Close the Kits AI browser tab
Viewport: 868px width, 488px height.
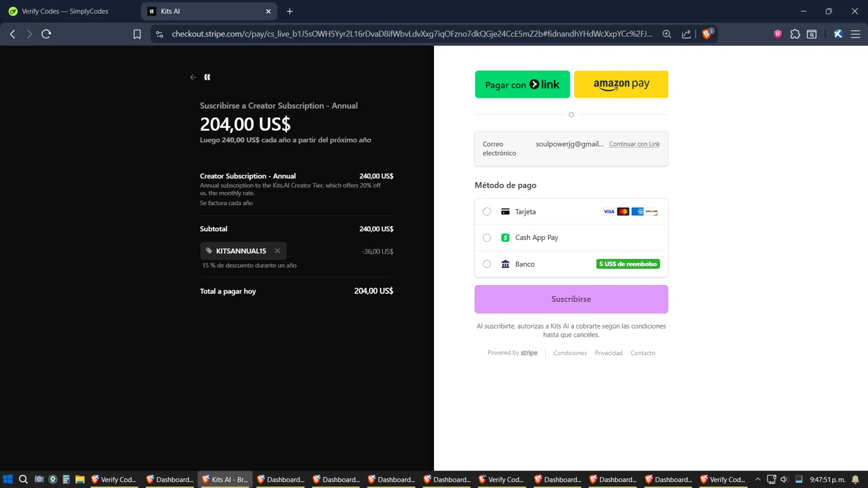click(269, 12)
